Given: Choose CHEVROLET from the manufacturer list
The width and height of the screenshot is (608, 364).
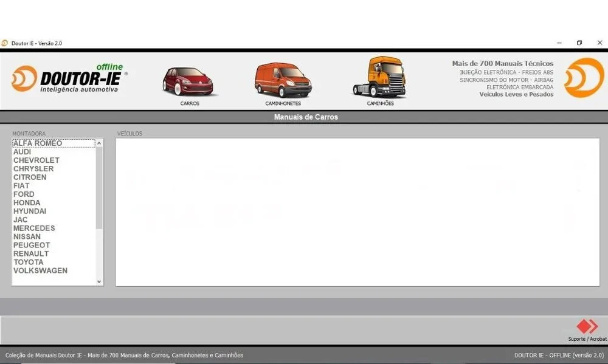Looking at the screenshot, I should point(36,160).
